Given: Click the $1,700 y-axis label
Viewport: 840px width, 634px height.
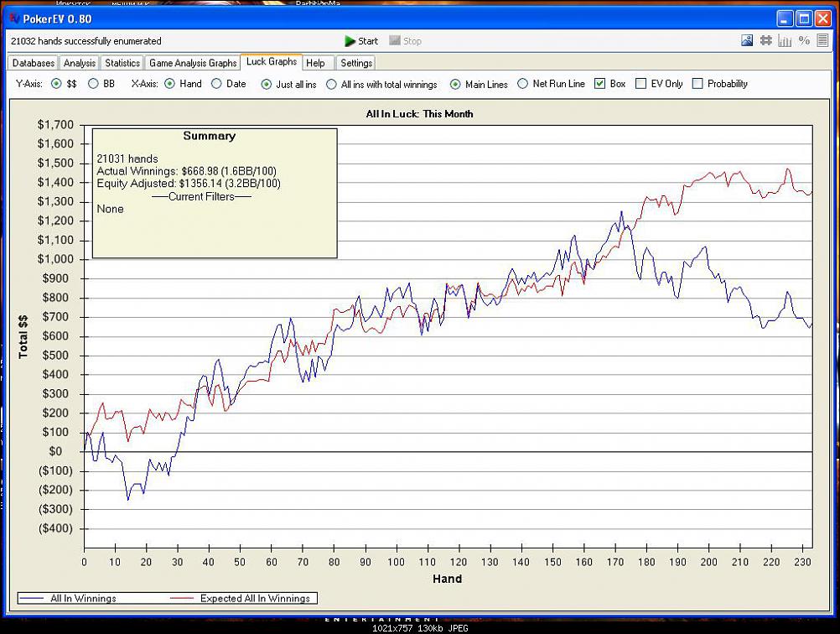Looking at the screenshot, I should pos(55,125).
